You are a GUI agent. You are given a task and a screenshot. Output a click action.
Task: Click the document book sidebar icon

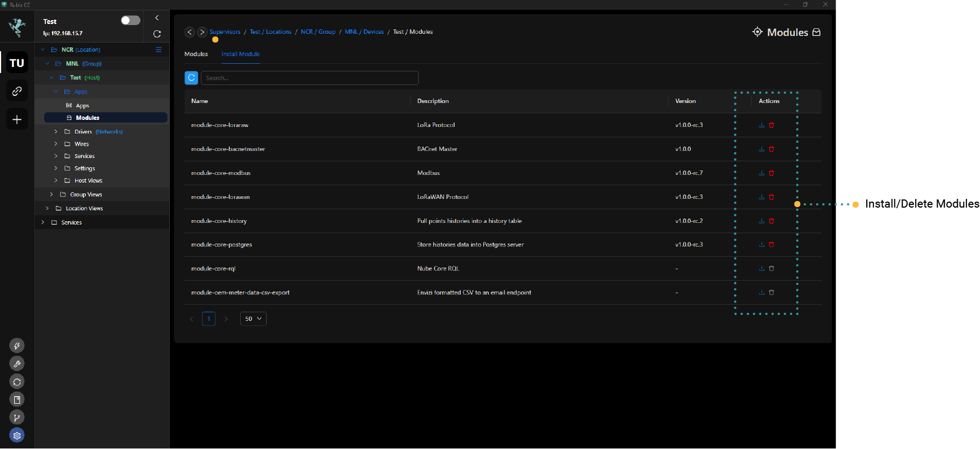(x=17, y=399)
